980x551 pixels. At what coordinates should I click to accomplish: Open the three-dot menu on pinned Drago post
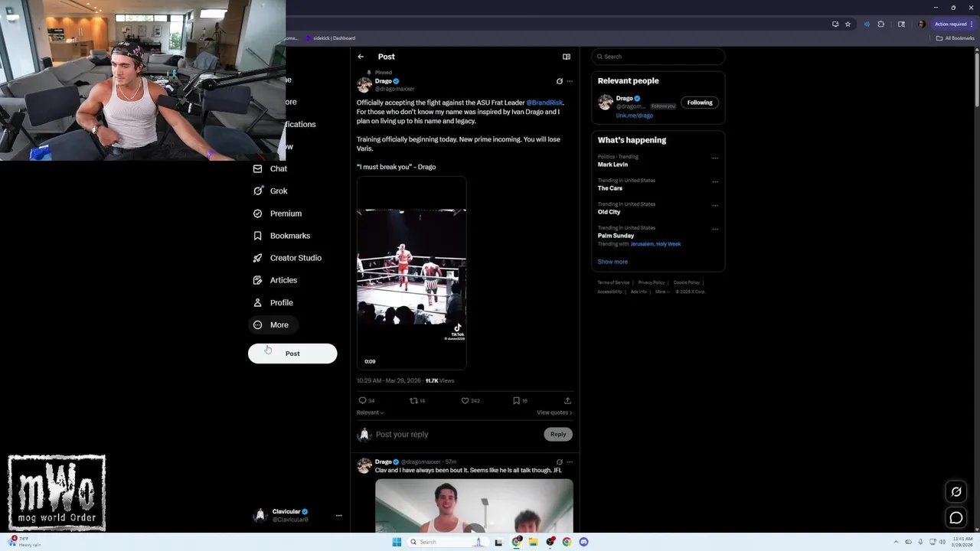[x=570, y=81]
